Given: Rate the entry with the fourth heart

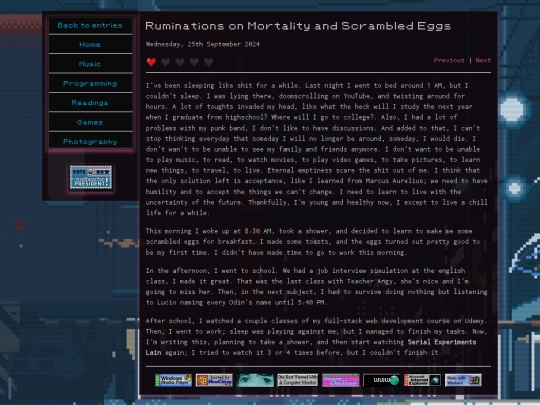Looking at the screenshot, I should pos(194,62).
